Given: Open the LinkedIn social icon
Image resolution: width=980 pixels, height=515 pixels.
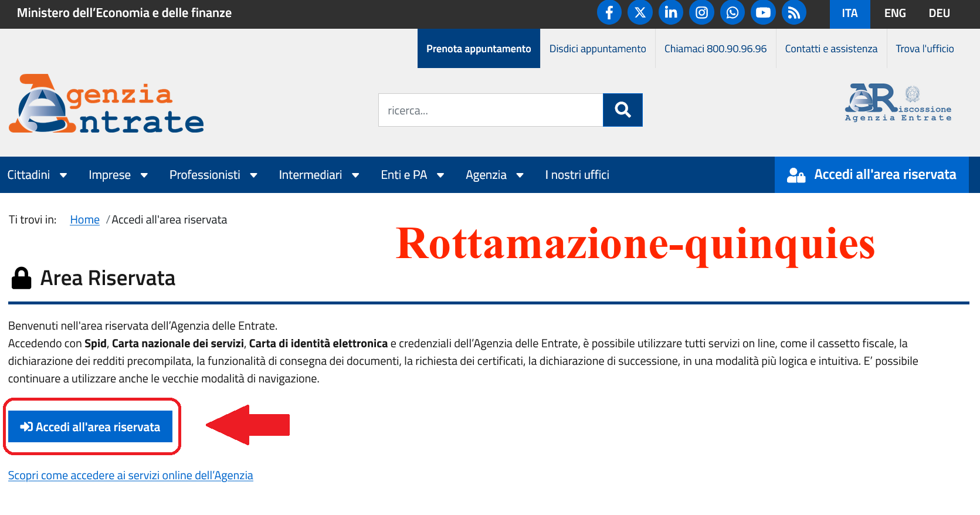Looking at the screenshot, I should 671,12.
